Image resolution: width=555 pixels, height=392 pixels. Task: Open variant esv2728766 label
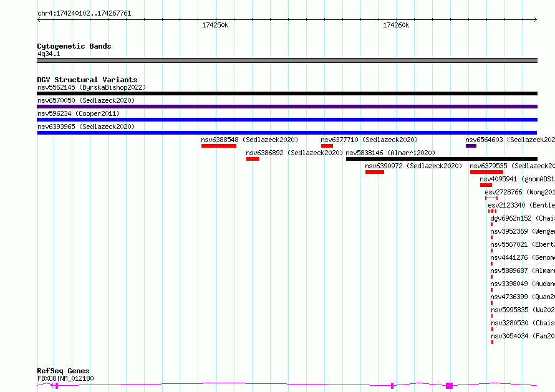(x=519, y=192)
